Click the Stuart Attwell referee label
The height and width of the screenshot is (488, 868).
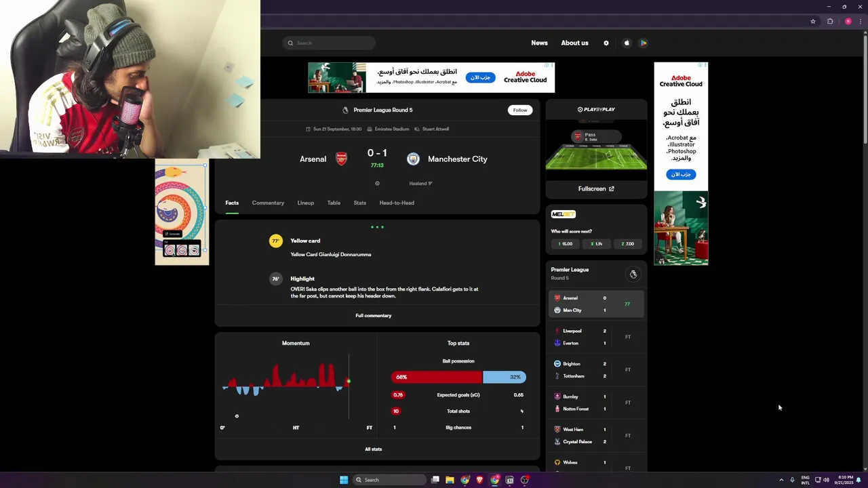tap(432, 129)
